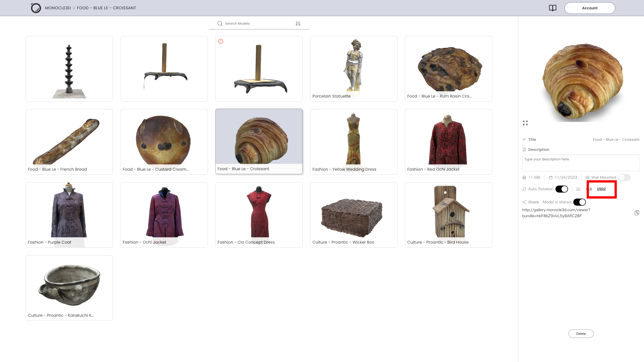Click into the description text field
644x362 pixels.
581,163
